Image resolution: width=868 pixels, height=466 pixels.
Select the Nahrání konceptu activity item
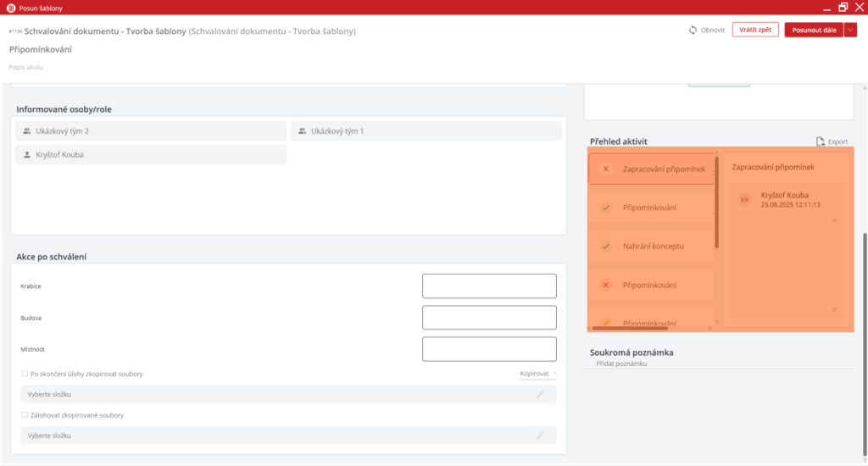(653, 247)
